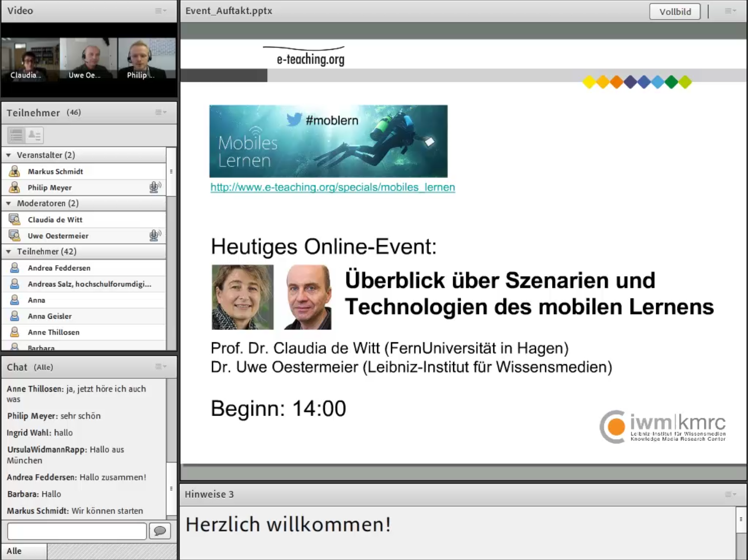Click Andrea Feddersen's "Hallo zusammen!" chat message

click(x=77, y=477)
